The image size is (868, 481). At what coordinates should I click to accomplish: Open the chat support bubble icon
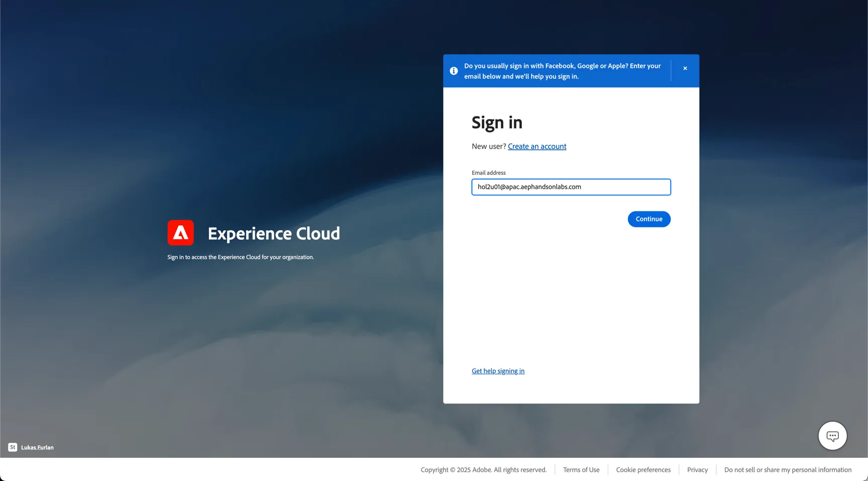[x=832, y=436]
